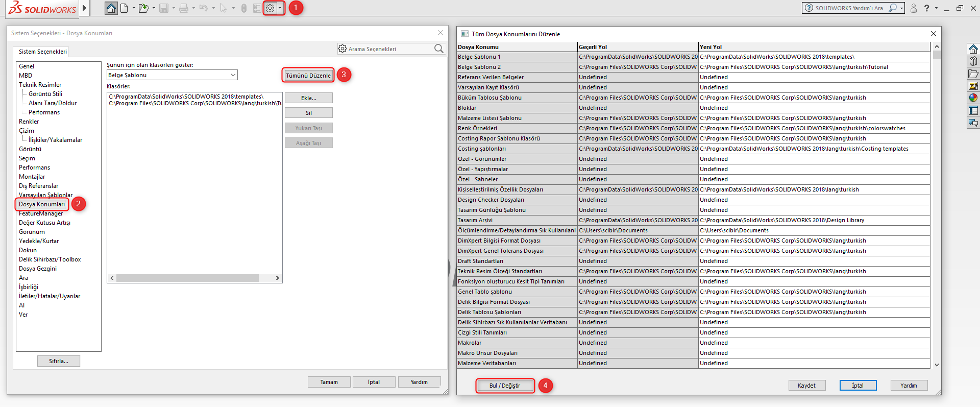Open dropdown arrow beside the Undo icon

[x=213, y=8]
